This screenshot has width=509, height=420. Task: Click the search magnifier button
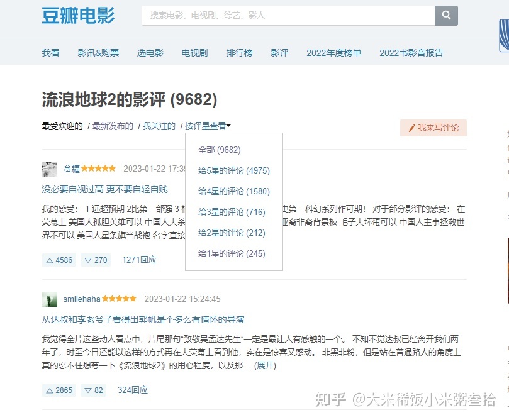click(x=446, y=15)
